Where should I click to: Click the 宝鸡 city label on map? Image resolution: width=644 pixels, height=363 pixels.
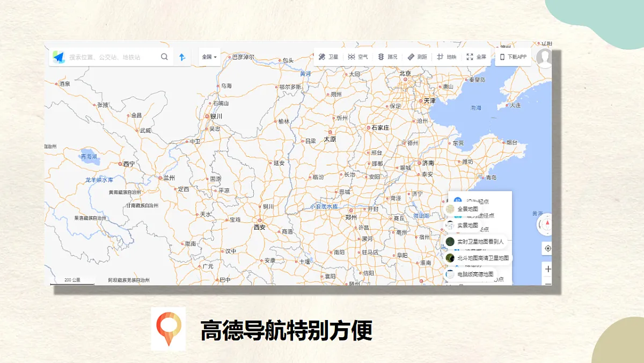(x=235, y=220)
